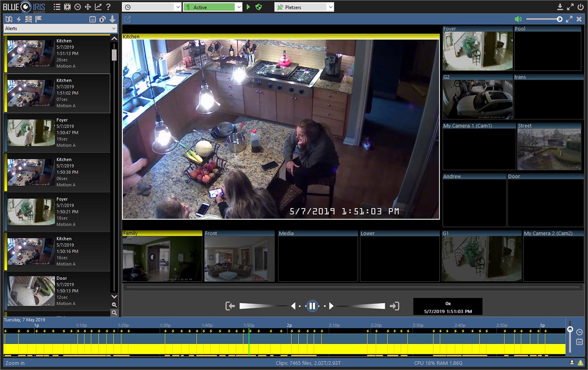
Task: Select the Foyer camera thumbnail
Action: click(477, 50)
